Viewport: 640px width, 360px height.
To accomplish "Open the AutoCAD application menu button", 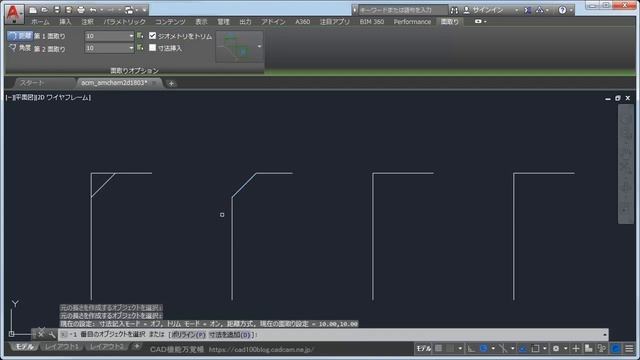I will click(14, 13).
